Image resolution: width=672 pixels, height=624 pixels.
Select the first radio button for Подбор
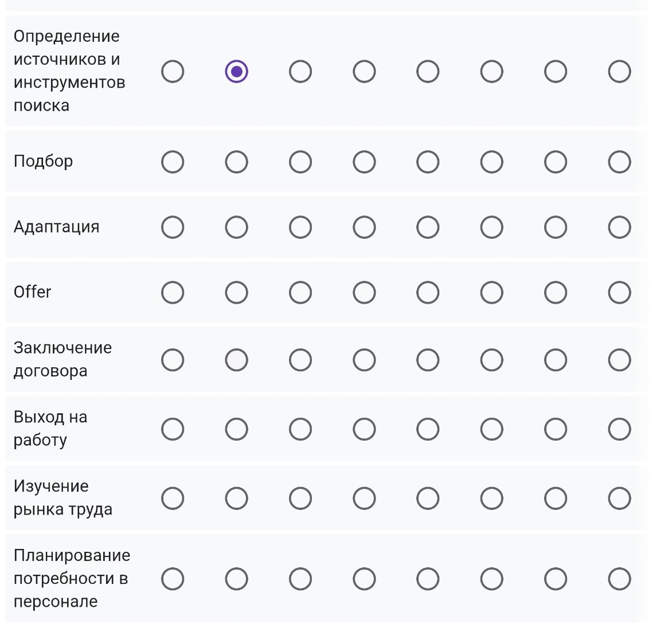pos(173,162)
